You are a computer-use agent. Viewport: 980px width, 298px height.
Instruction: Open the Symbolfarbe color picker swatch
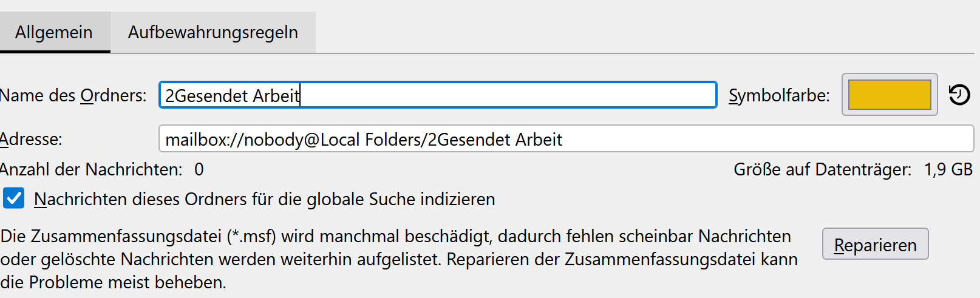coord(889,95)
